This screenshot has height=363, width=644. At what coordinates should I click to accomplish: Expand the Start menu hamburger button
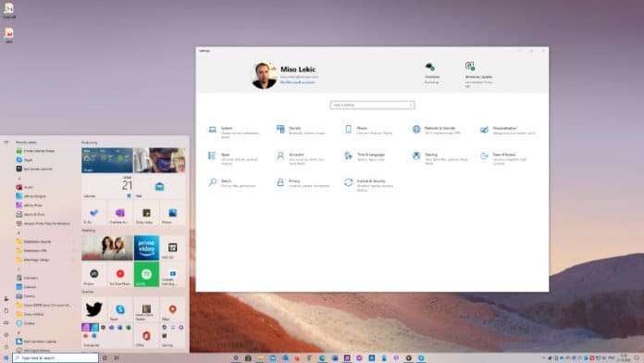pyautogui.click(x=6, y=143)
